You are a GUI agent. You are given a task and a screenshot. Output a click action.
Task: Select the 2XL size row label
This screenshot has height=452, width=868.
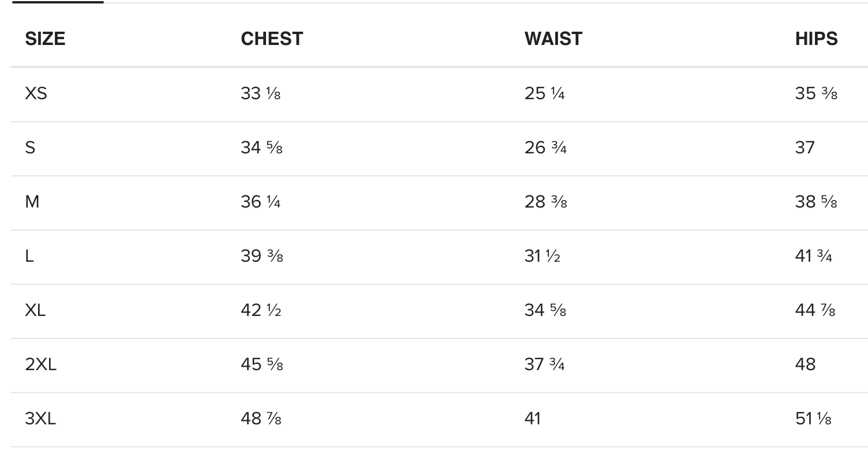(x=41, y=364)
